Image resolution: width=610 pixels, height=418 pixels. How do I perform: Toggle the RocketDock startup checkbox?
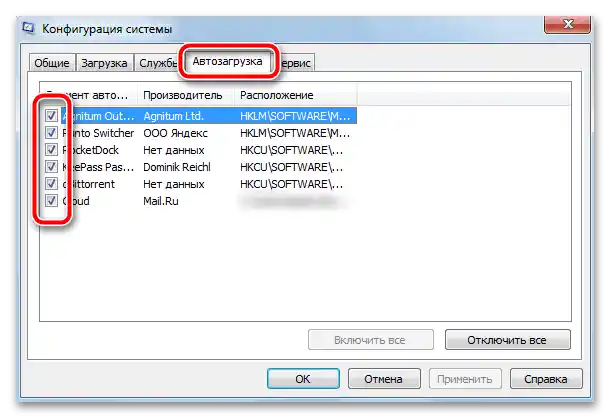point(51,150)
